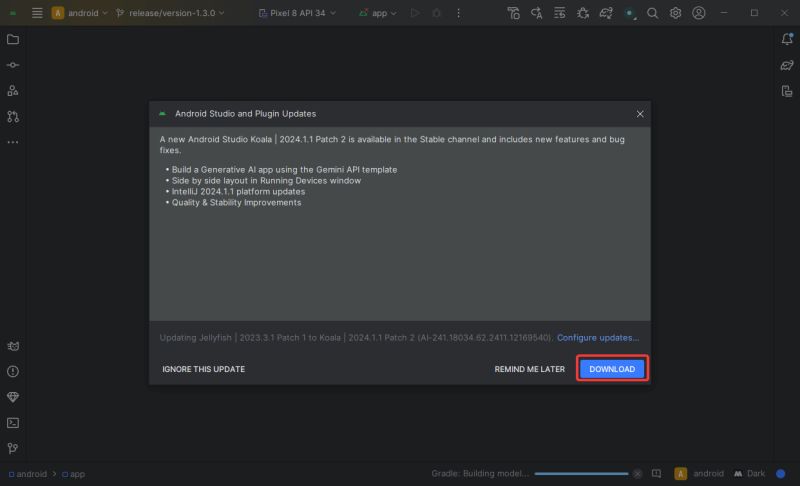The height and width of the screenshot is (486, 800).
Task: Show more tool windows ellipsis
Action: [13, 142]
